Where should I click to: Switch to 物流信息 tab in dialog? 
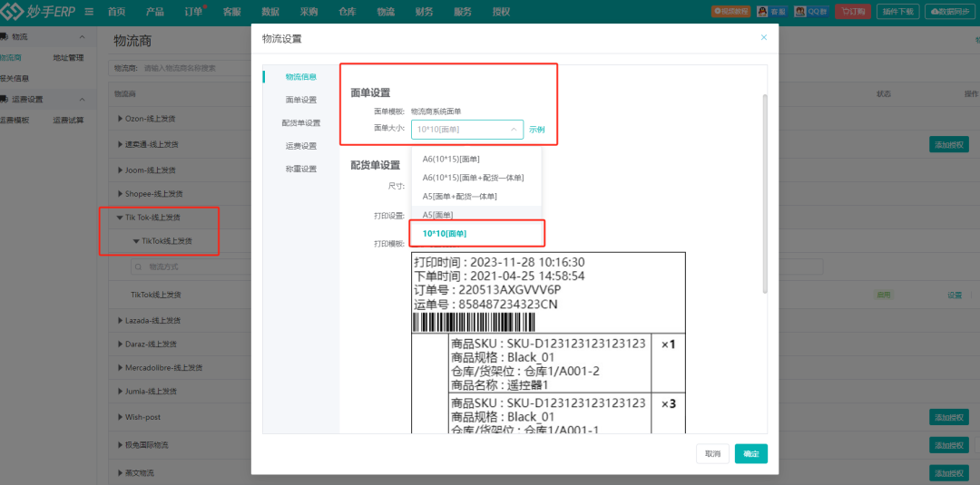point(300,77)
